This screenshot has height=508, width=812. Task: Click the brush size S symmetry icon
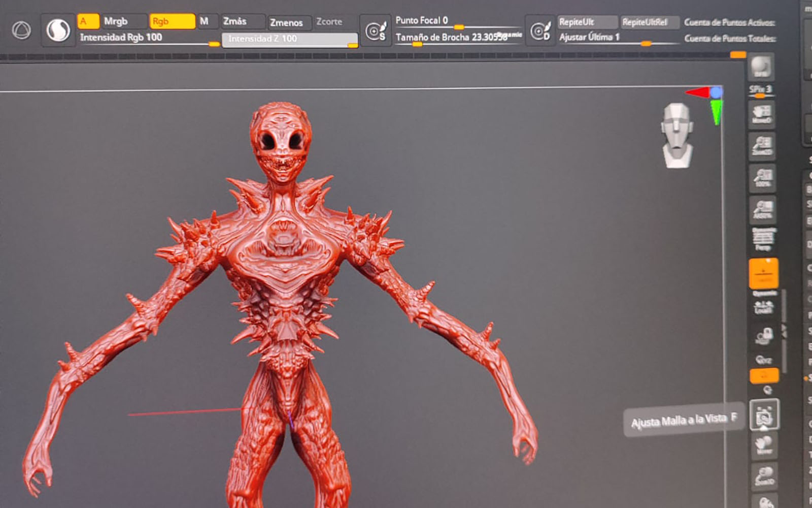376,31
